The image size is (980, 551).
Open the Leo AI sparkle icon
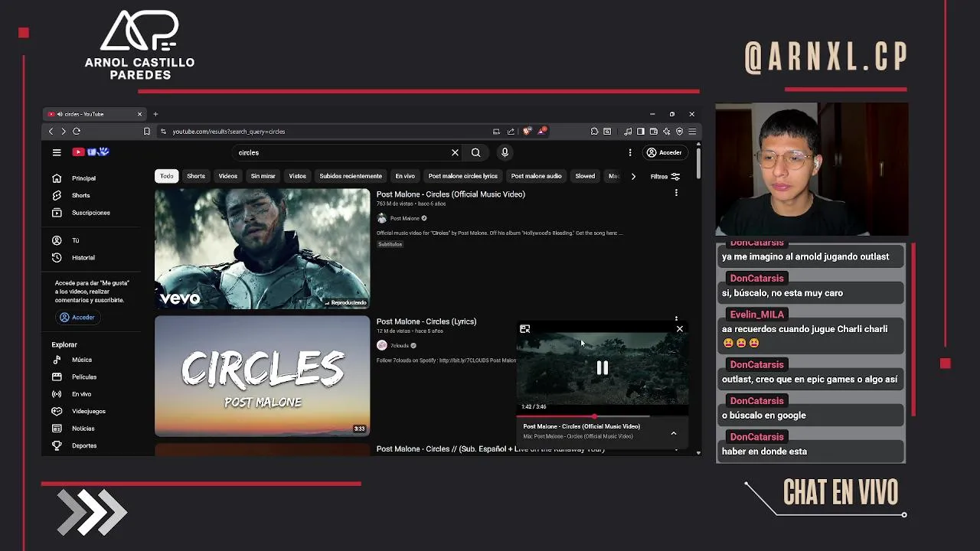point(667,132)
